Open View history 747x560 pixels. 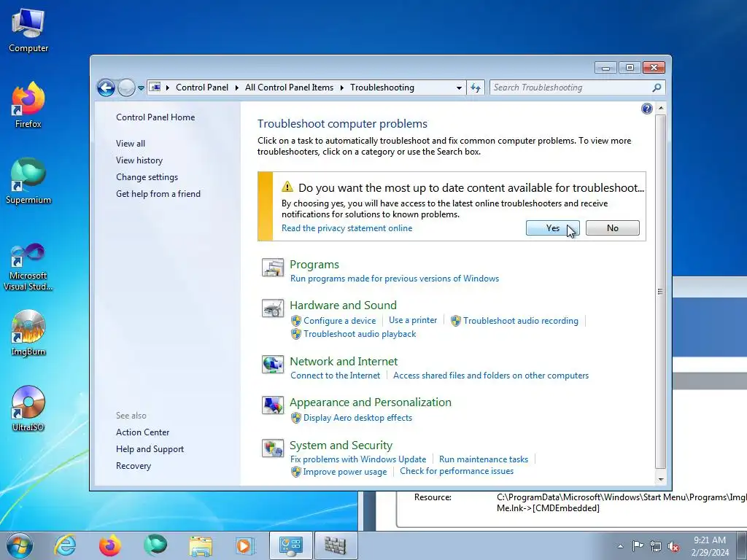pos(139,160)
